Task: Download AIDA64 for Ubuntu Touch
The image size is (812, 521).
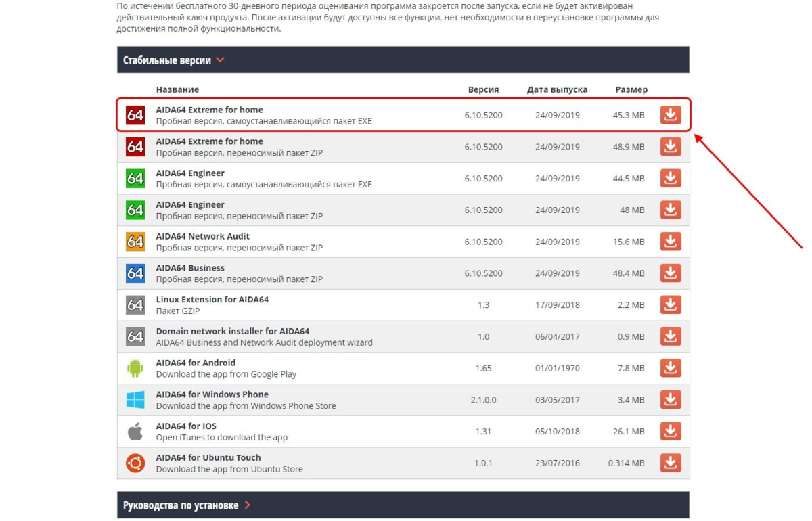Action: point(670,463)
